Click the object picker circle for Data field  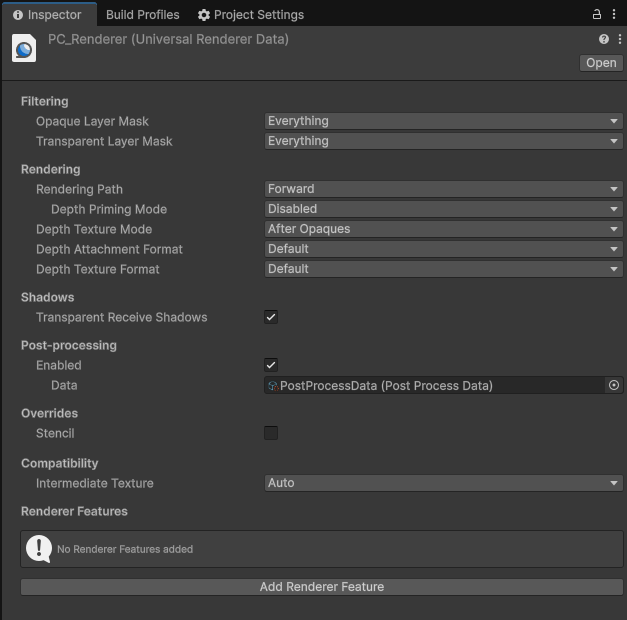click(x=614, y=385)
